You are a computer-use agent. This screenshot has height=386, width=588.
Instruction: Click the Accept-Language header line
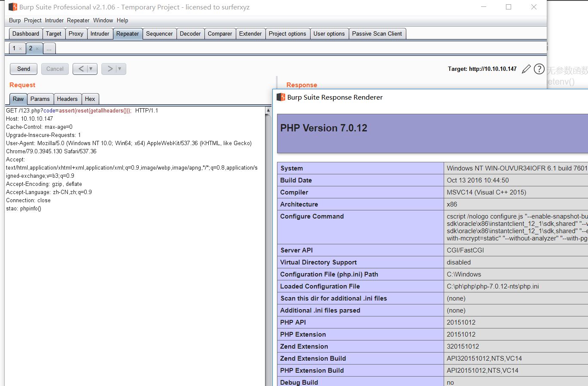coord(49,192)
